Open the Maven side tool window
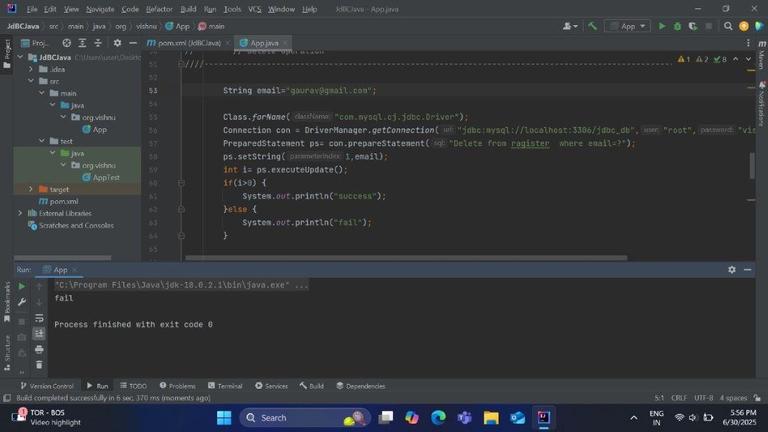Image resolution: width=768 pixels, height=432 pixels. tap(762, 54)
